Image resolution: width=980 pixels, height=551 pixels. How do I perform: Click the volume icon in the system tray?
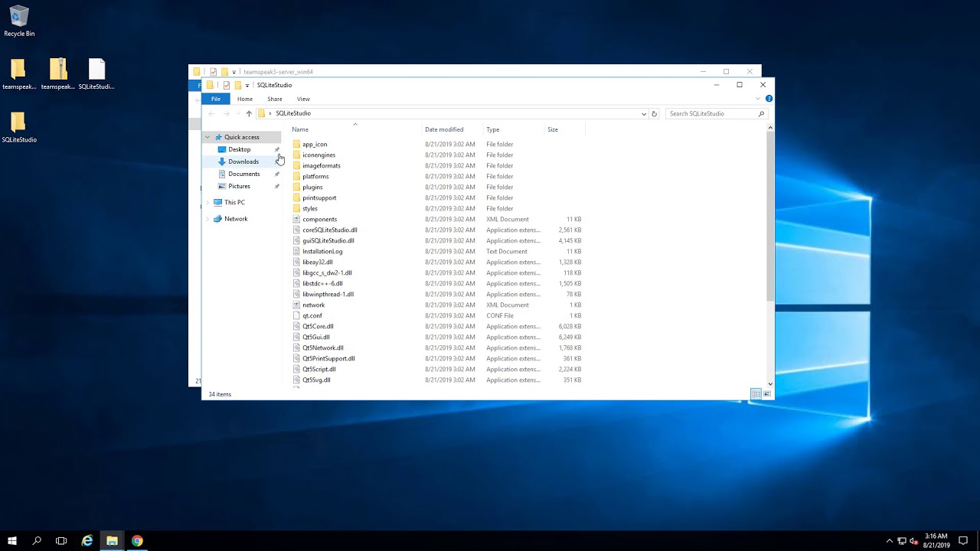(x=914, y=541)
